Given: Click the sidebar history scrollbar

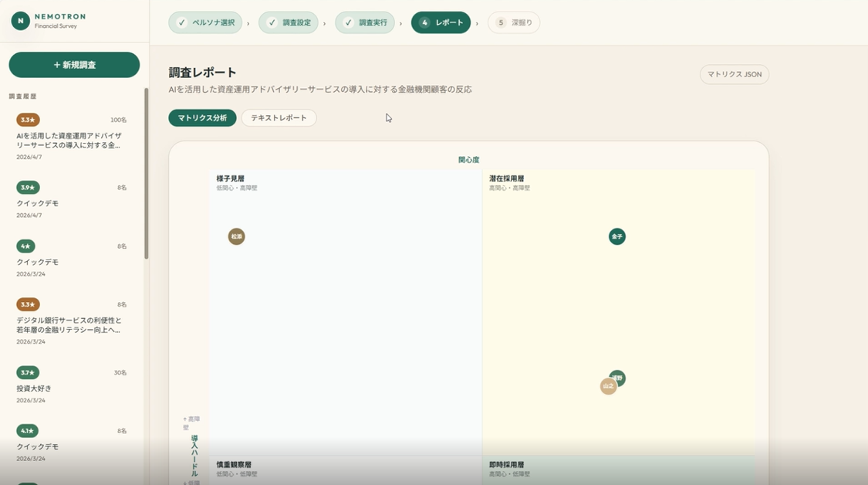Looking at the screenshot, I should coord(147,173).
